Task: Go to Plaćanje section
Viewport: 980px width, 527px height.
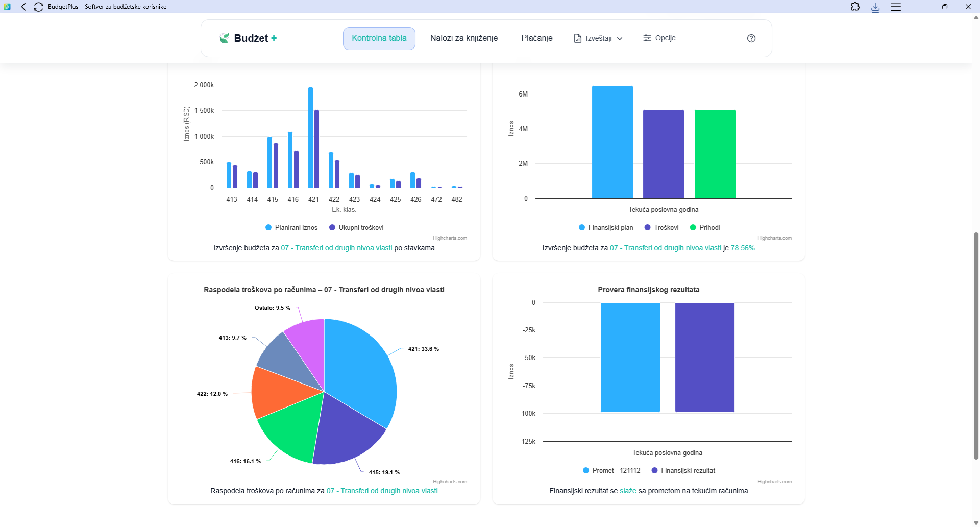Action: coord(536,38)
